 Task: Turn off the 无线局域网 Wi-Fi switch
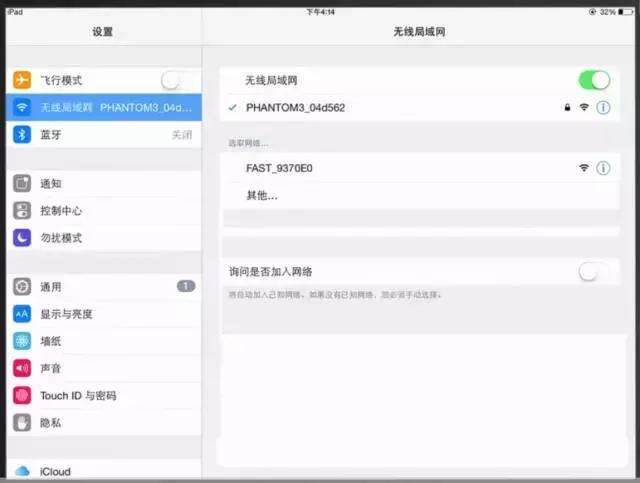pyautogui.click(x=594, y=80)
